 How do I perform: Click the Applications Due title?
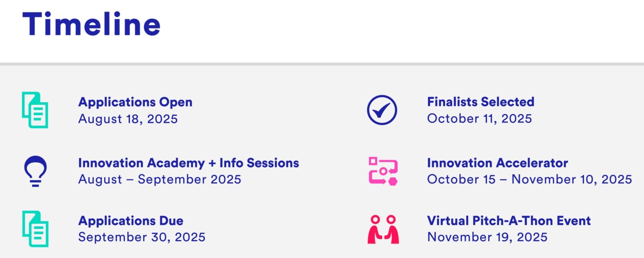(131, 221)
